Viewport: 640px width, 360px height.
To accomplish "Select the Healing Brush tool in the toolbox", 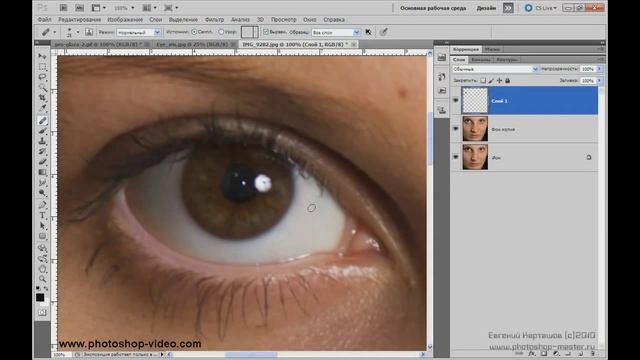I will coord(42,120).
